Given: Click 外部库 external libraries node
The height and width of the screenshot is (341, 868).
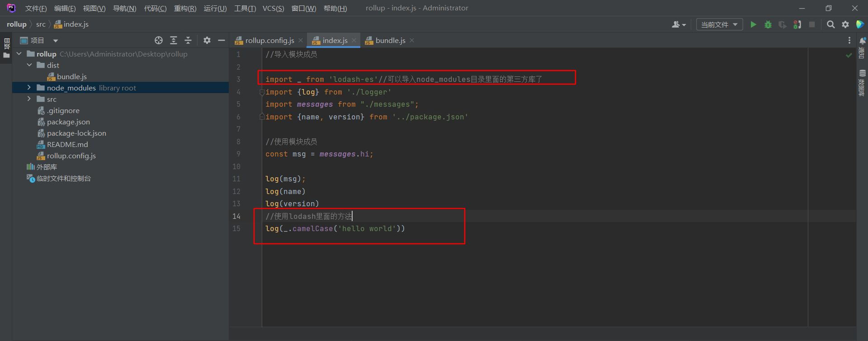Looking at the screenshot, I should click(x=42, y=167).
